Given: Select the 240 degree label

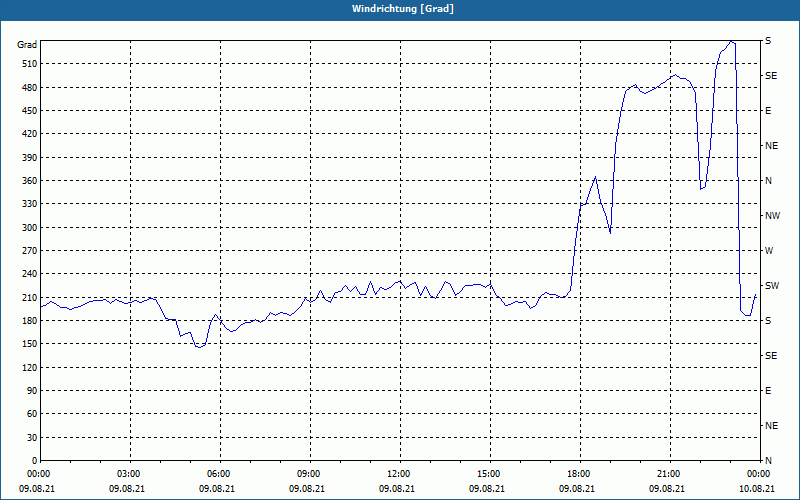Looking at the screenshot, I should 30,274.
